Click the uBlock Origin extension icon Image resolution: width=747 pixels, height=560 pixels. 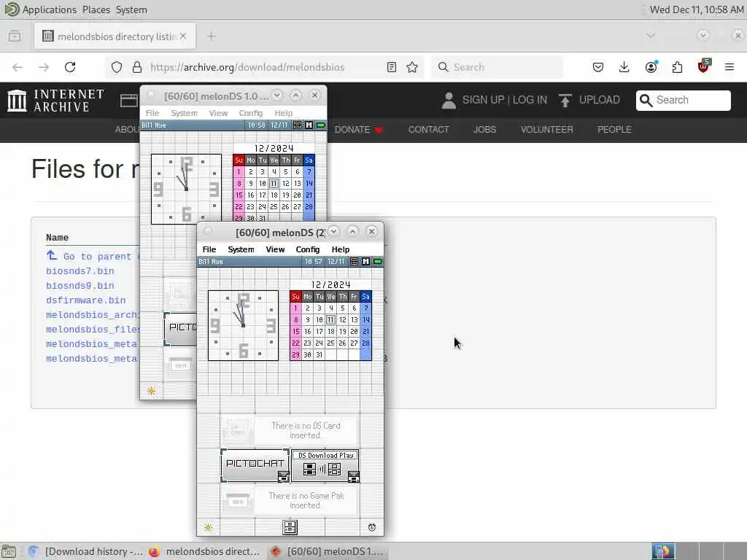coord(703,66)
